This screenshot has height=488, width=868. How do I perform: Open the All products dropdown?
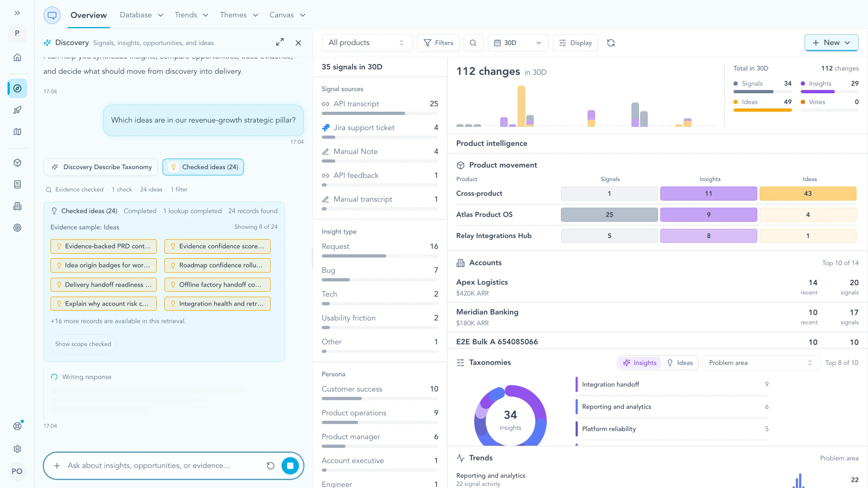tap(367, 43)
